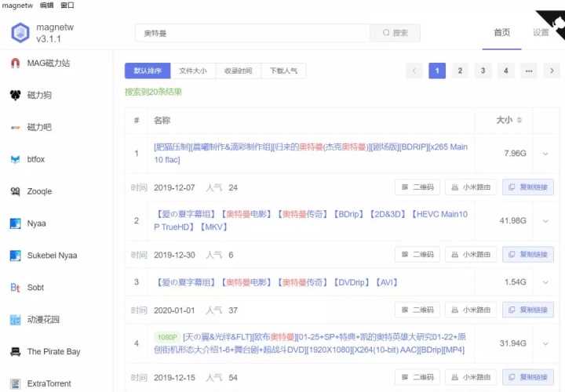The width and height of the screenshot is (565, 392).
Task: Select the Sobt Bt icon
Action: click(x=15, y=287)
